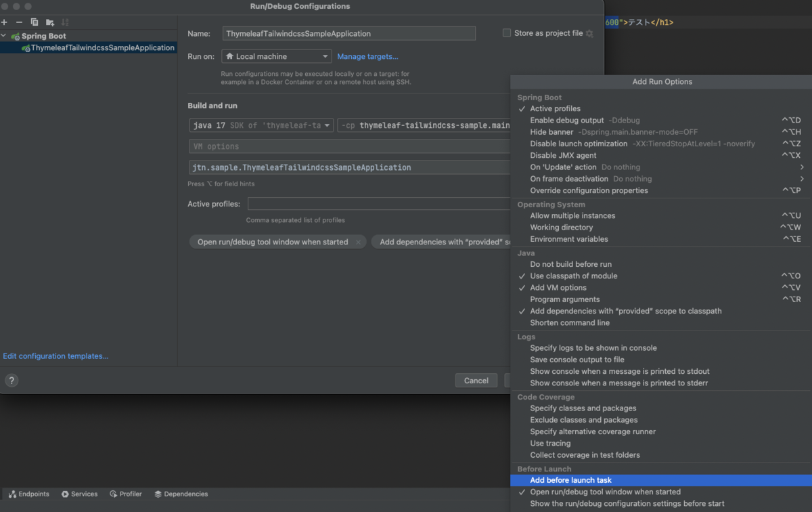Open the java 17 SDK dropdown
The width and height of the screenshot is (812, 512).
coord(261,125)
